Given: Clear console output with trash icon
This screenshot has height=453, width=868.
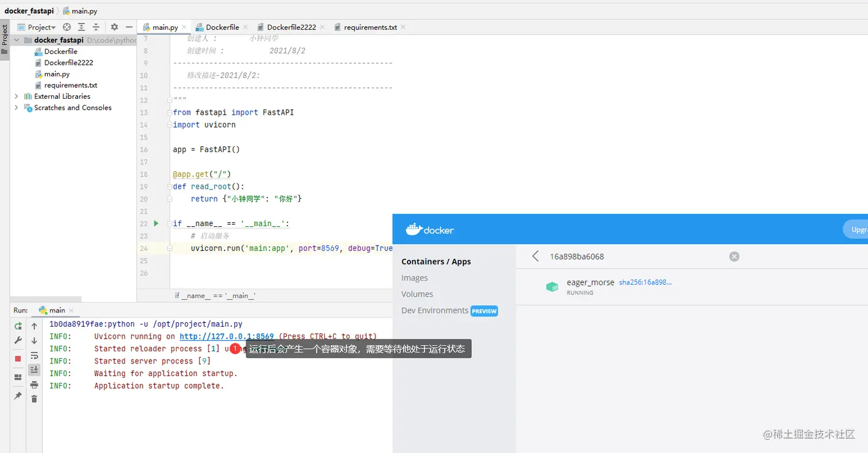Looking at the screenshot, I should coord(34,399).
